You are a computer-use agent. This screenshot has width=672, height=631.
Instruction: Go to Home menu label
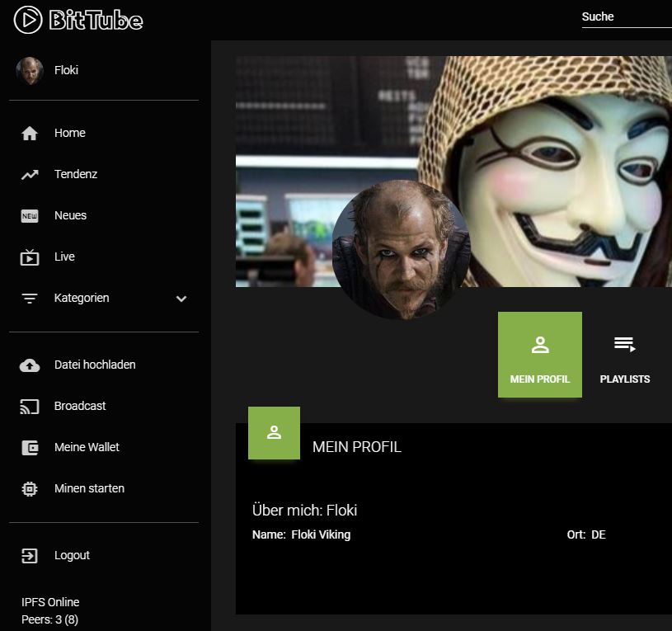70,133
